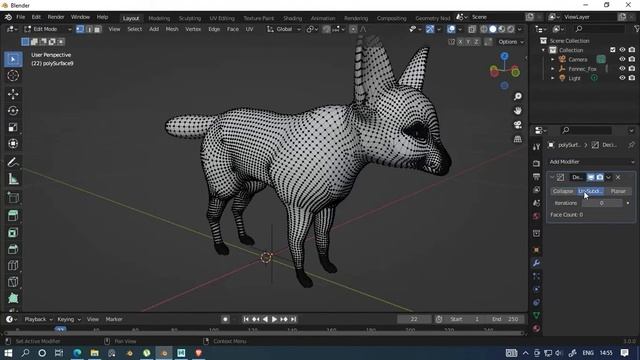Open Windows Start menu
The image size is (640, 360).
8,353
